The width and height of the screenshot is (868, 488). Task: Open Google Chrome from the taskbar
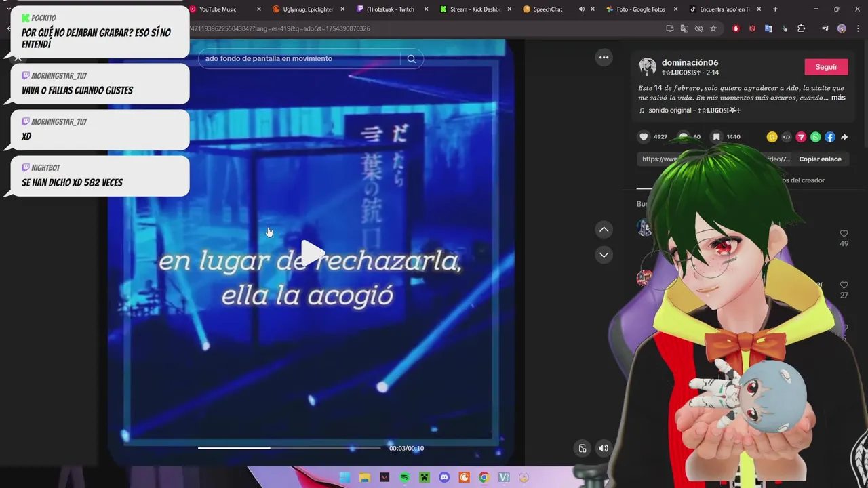[484, 478]
